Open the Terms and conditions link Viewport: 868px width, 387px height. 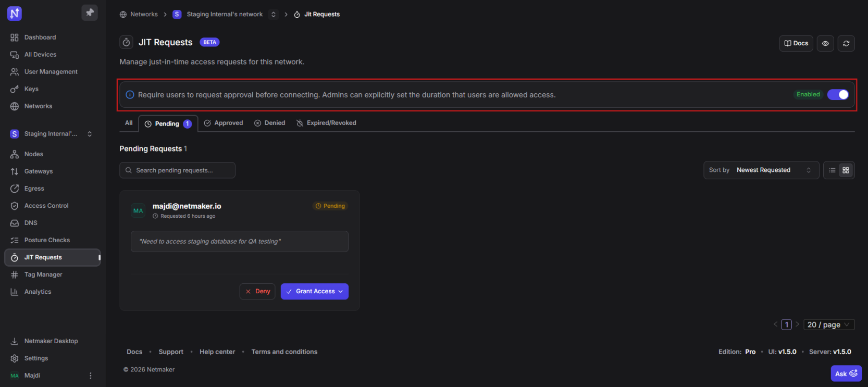click(x=284, y=352)
